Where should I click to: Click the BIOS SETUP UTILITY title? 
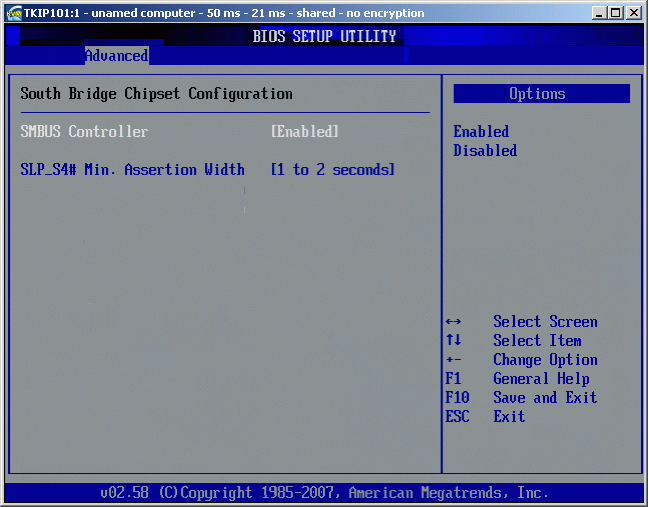(x=324, y=36)
